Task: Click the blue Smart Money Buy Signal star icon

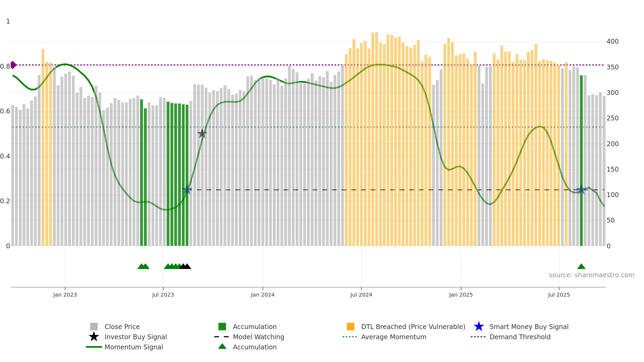Action: tap(479, 327)
